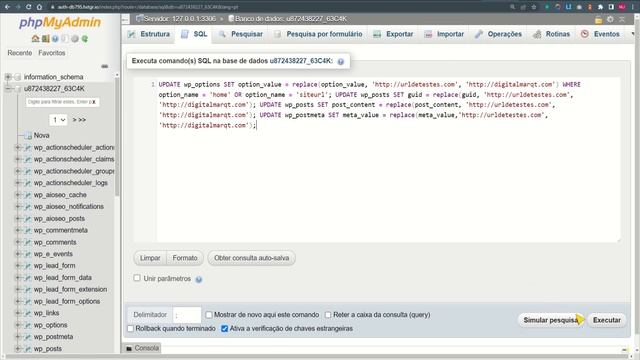Click the logout door icon

point(45,39)
